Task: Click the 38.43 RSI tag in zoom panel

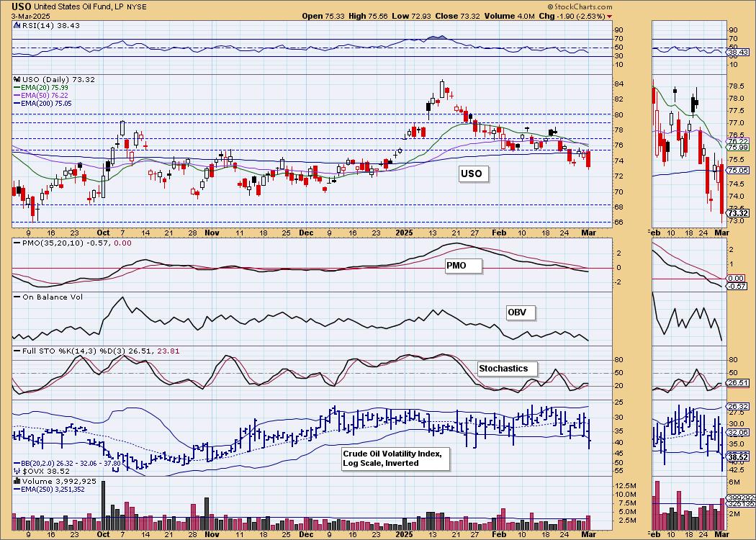Action: 738,52
